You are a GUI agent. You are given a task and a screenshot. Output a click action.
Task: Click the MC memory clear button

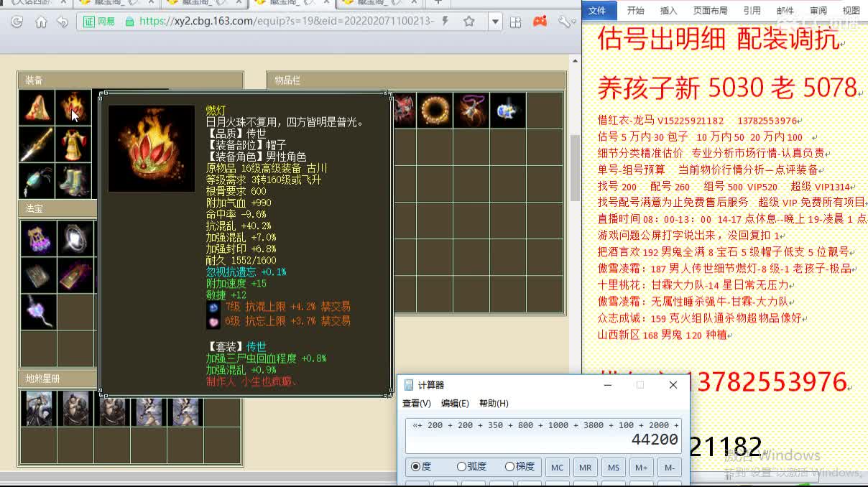pyautogui.click(x=557, y=468)
